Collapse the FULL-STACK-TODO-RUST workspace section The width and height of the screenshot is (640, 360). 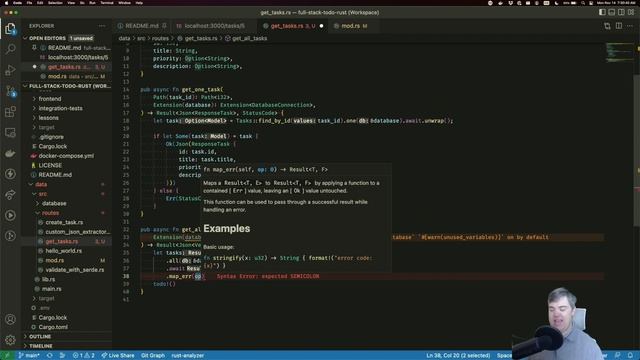pyautogui.click(x=67, y=86)
